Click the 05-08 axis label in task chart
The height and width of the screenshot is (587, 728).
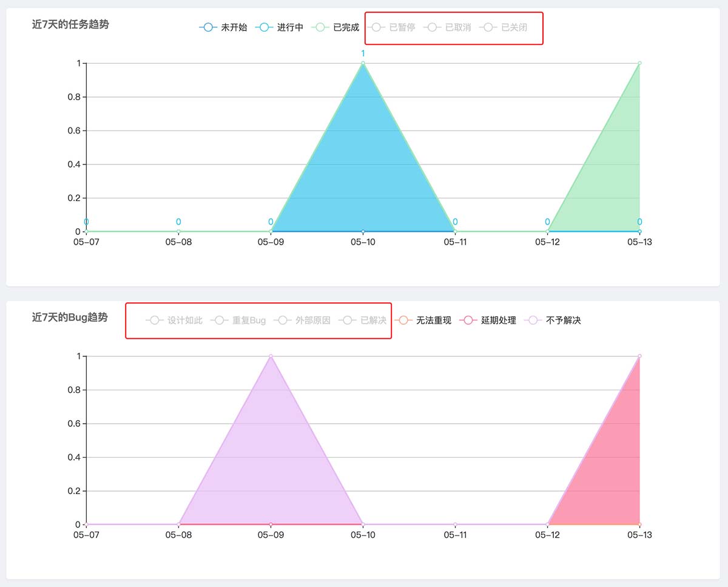[178, 242]
